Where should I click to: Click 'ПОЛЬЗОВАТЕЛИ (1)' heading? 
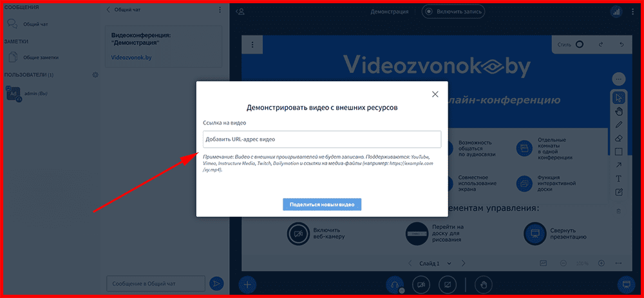(29, 75)
